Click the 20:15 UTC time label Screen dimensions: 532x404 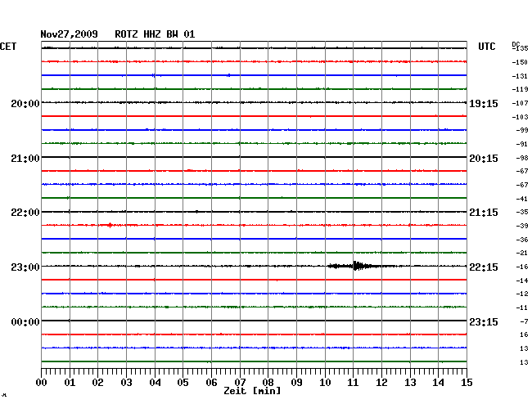484,159
